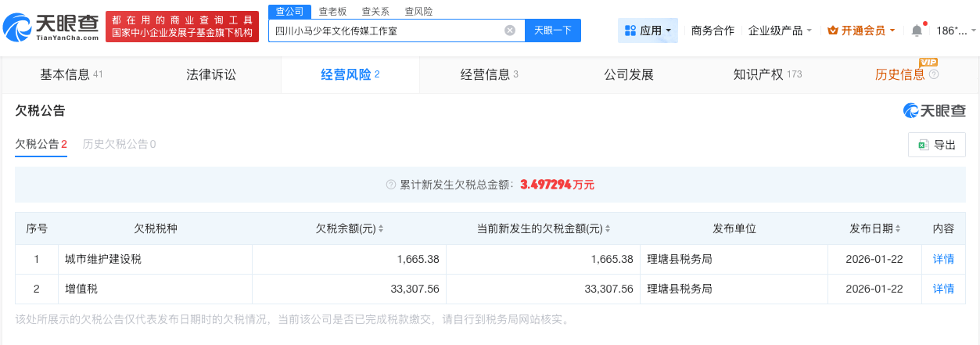Screen dimensions: 980x345
Task: Open the 开通会员 membership dropdown
Action: [861, 31]
